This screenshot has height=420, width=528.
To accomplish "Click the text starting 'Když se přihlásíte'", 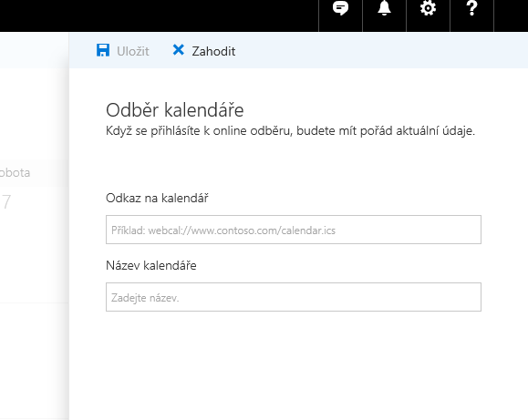I will click(290, 130).
